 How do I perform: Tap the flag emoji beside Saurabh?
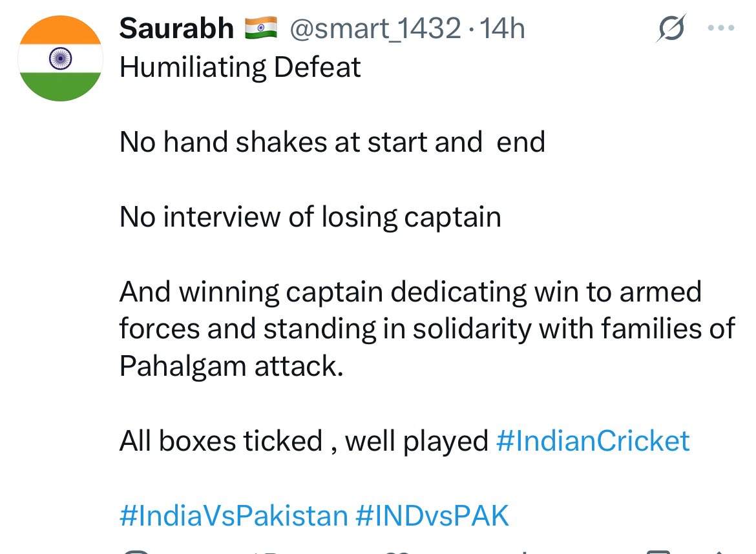(261, 28)
